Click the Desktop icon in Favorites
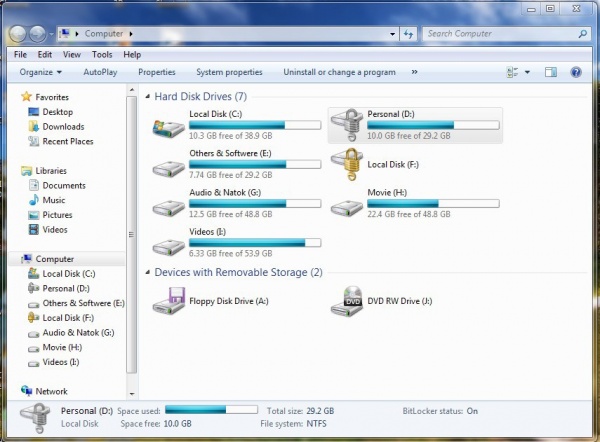This screenshot has height=442, width=600. tap(34, 112)
